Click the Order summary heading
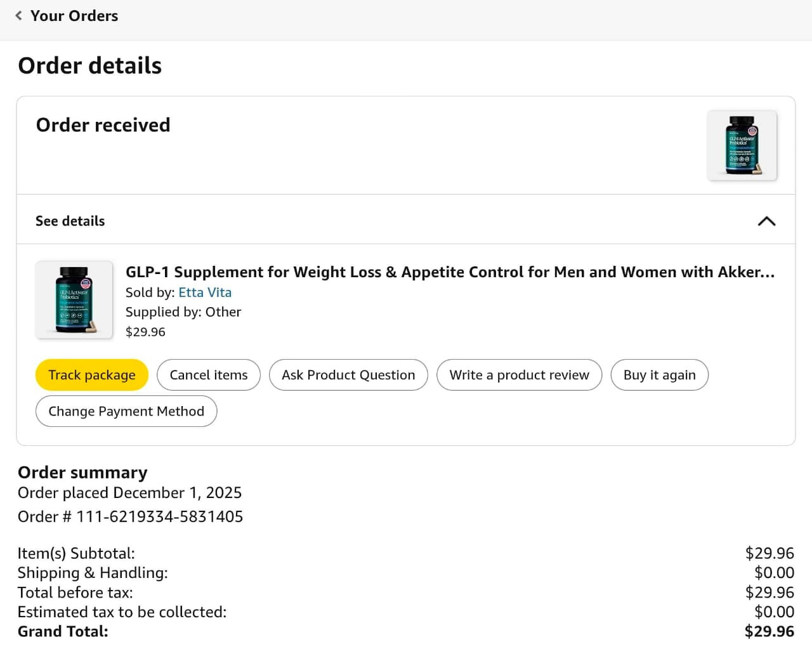 pyautogui.click(x=82, y=473)
